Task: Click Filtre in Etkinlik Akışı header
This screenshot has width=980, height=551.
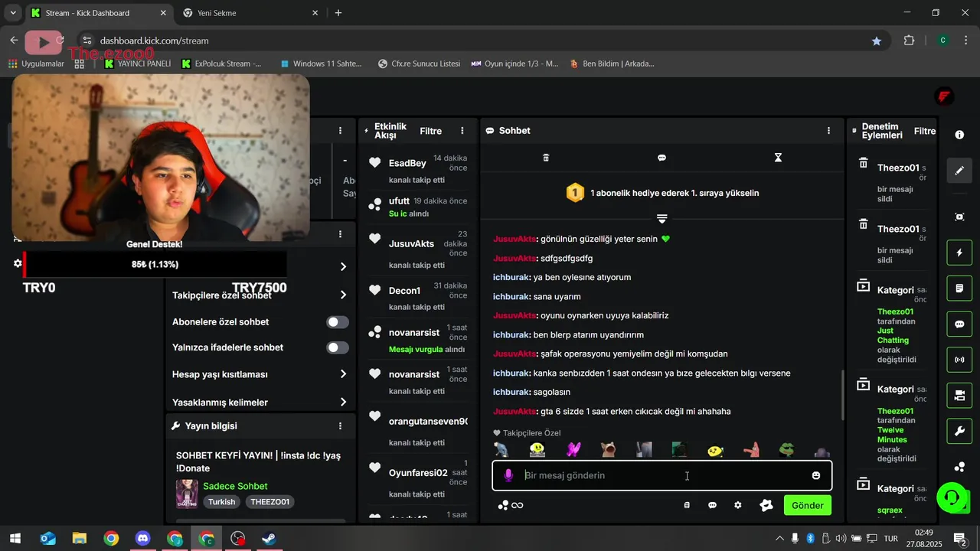Action: pyautogui.click(x=431, y=131)
